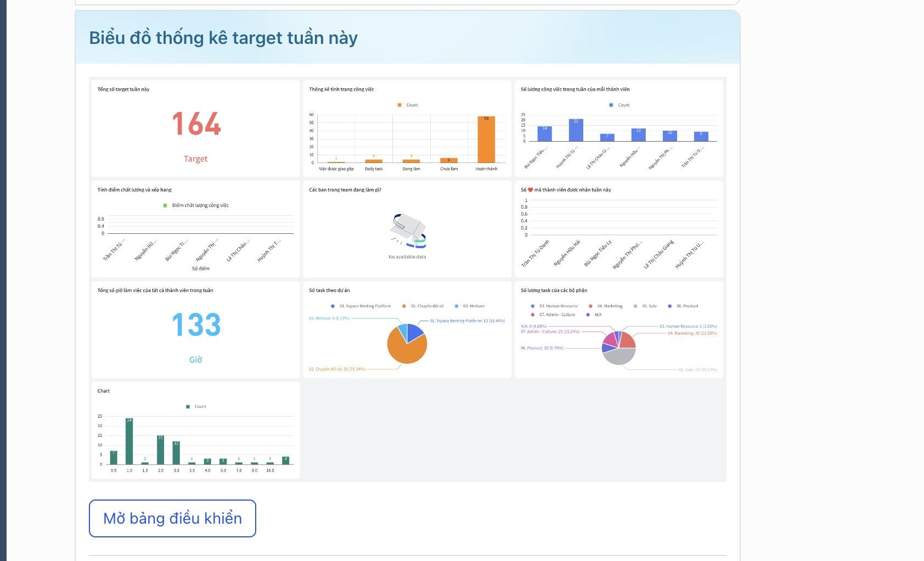Image resolution: width=924 pixels, height=561 pixels.
Task: Click the 'Chưa làm' bar showing 6
Action: click(x=449, y=160)
